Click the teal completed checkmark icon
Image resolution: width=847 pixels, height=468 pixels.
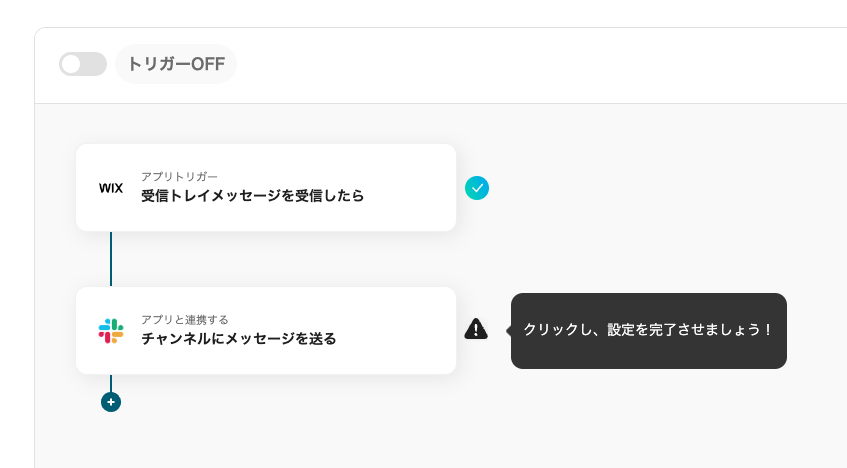click(477, 188)
